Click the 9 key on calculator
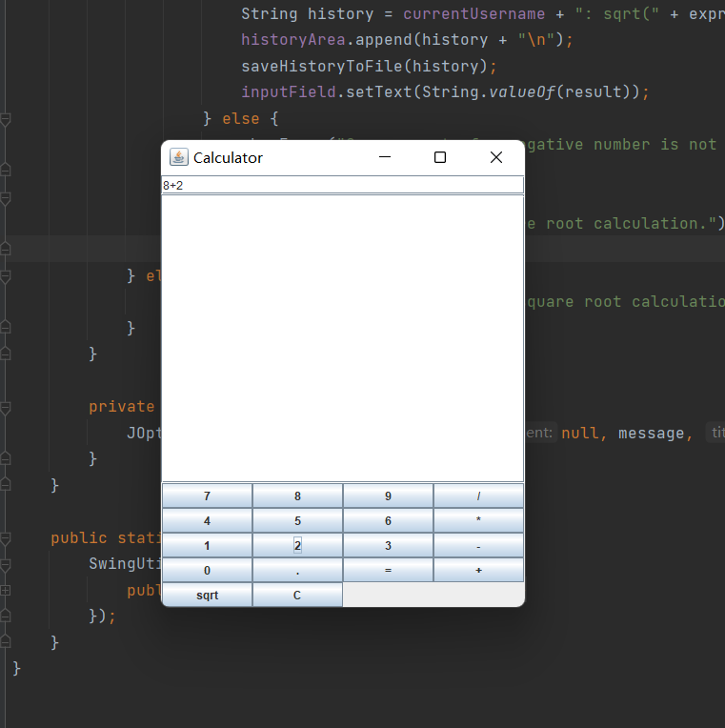Screen dimensions: 725x728 coord(388,495)
